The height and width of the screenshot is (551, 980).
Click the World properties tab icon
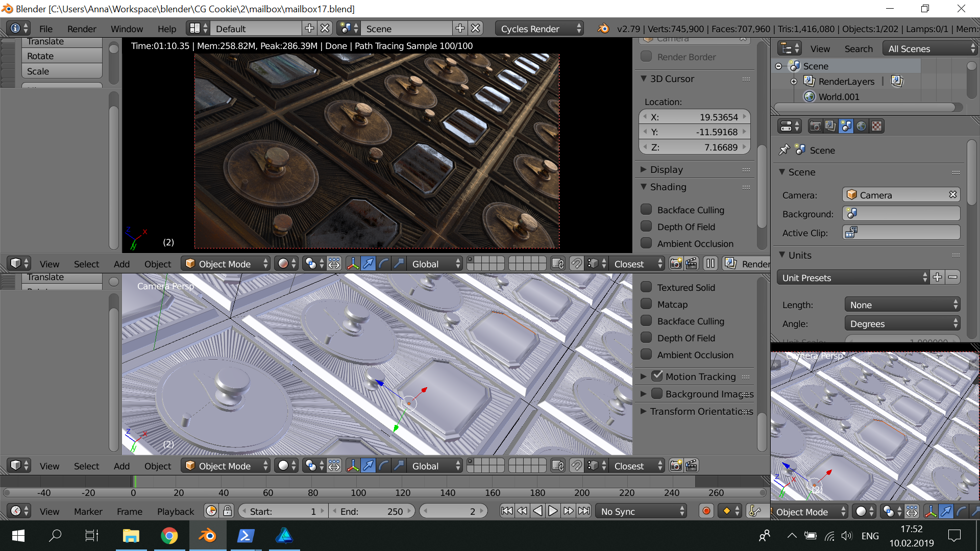pyautogui.click(x=861, y=126)
